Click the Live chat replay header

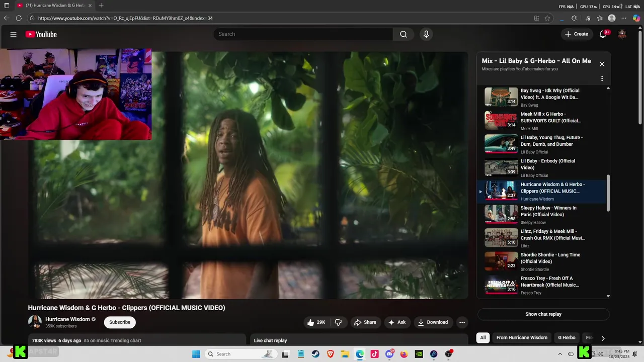[x=270, y=341]
